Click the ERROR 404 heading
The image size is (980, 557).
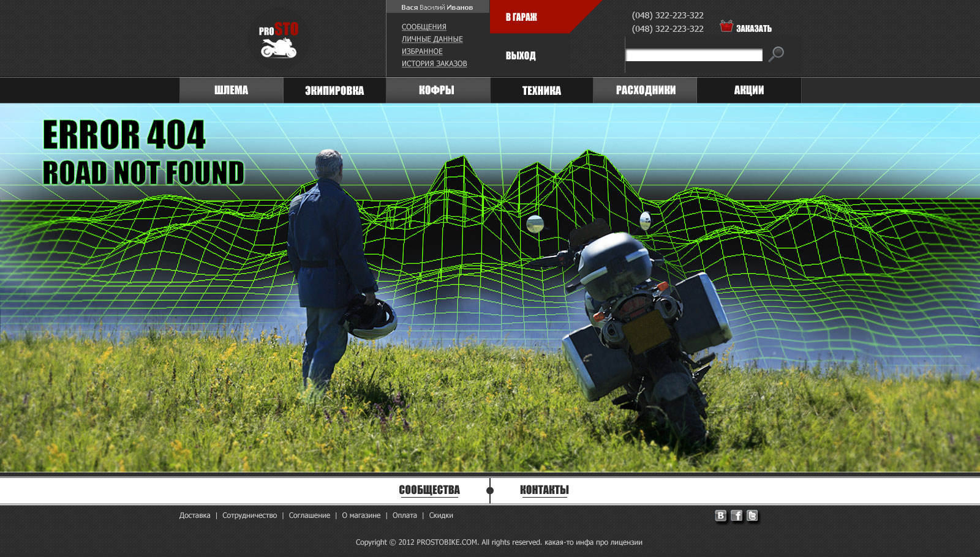click(124, 135)
